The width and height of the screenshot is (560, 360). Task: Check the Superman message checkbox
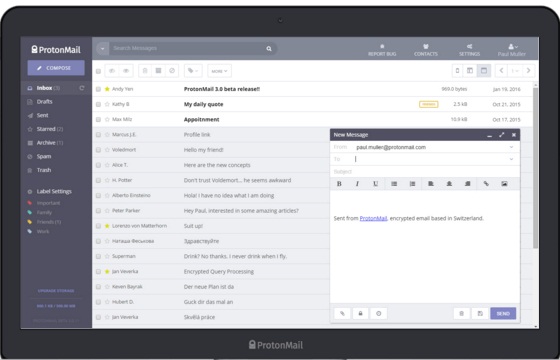(x=98, y=256)
